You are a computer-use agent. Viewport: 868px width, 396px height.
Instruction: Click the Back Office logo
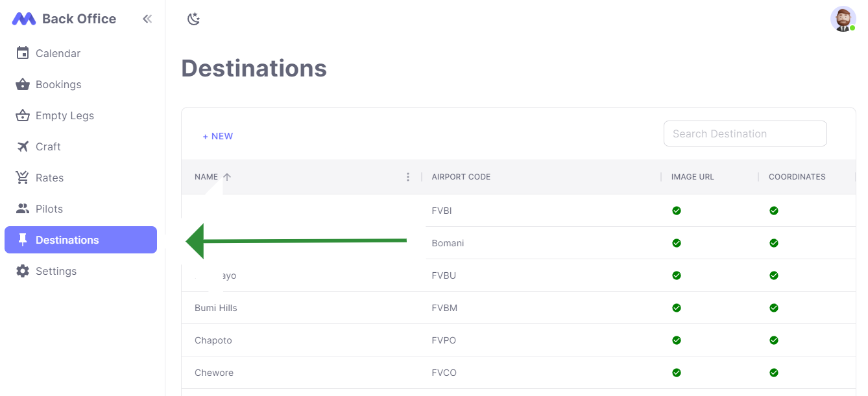64,18
